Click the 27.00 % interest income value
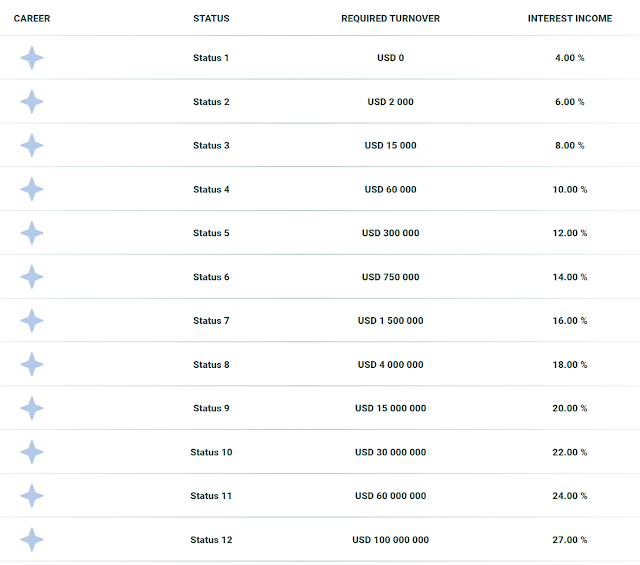Screen dimensions: 640x565 (x=570, y=540)
